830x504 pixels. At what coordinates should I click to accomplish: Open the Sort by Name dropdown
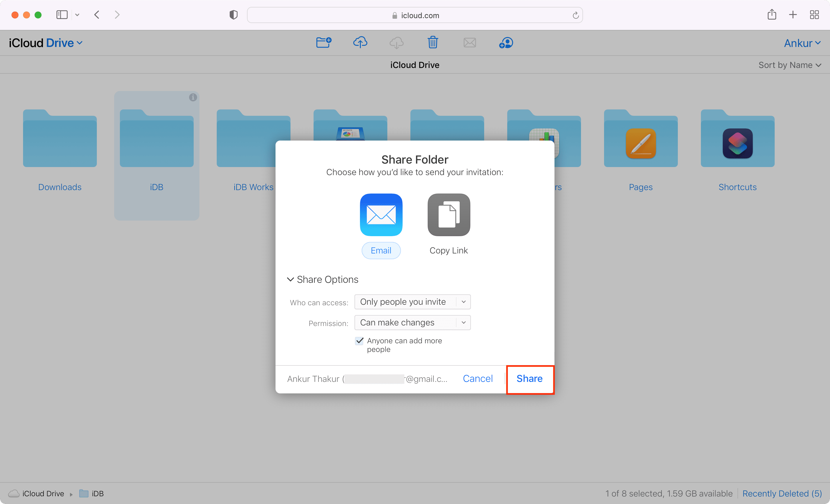[789, 65]
